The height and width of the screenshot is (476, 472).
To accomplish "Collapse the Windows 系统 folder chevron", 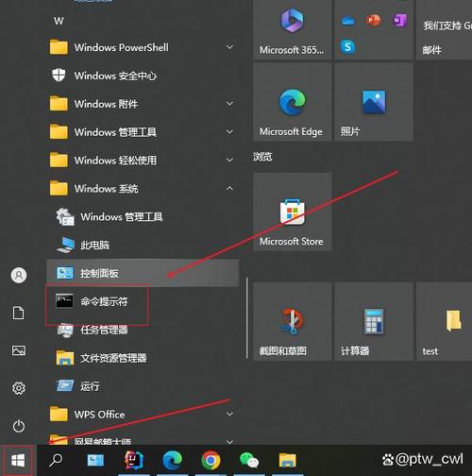I will (230, 188).
